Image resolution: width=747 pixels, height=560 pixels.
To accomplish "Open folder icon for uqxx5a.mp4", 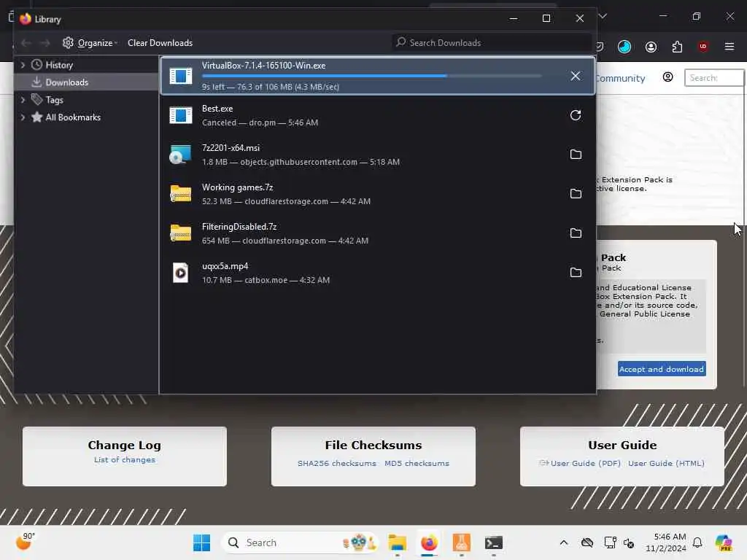I will (576, 273).
